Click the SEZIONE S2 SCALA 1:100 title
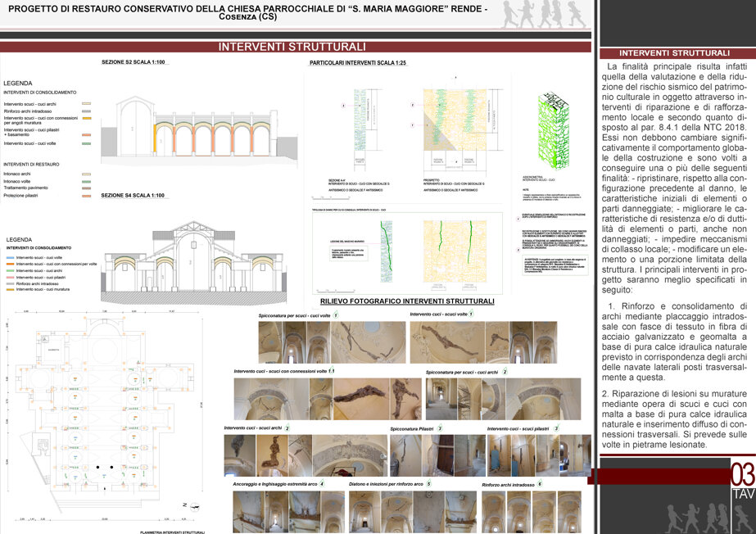The image size is (756, 534). tap(133, 62)
